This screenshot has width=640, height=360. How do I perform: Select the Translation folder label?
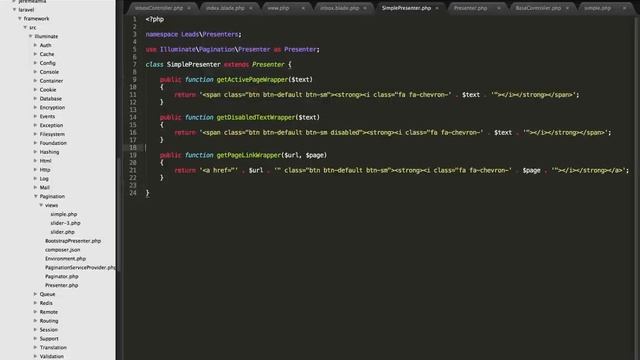point(53,348)
